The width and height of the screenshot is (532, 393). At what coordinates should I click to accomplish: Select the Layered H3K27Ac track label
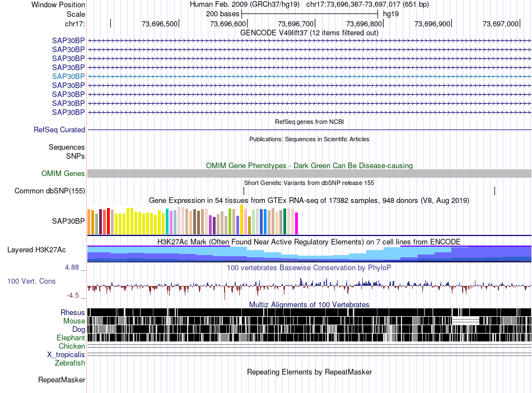point(36,249)
